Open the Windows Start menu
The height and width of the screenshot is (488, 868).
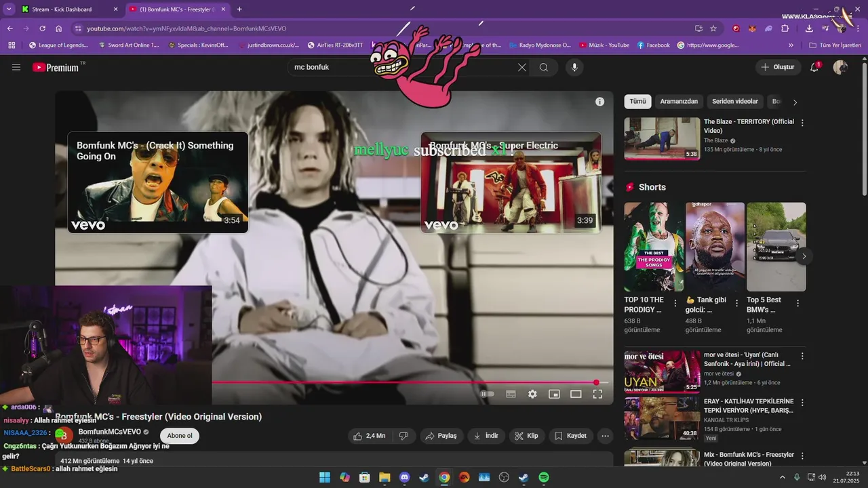click(x=325, y=477)
